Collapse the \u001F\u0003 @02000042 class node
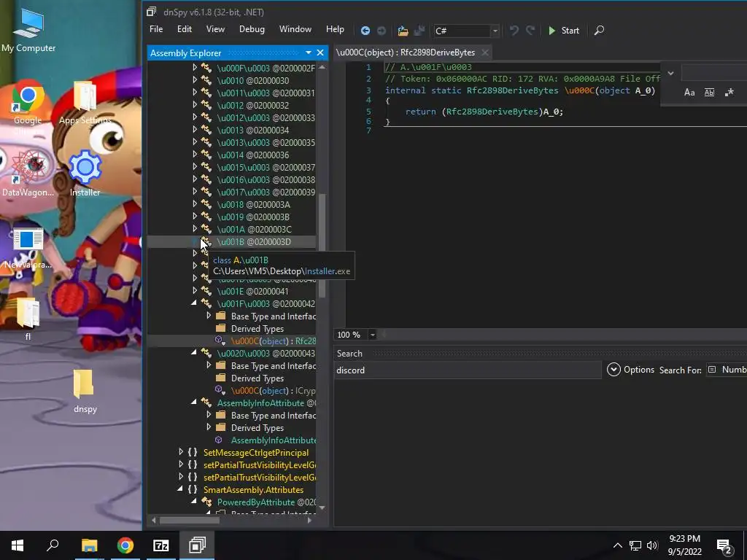 [x=194, y=303]
